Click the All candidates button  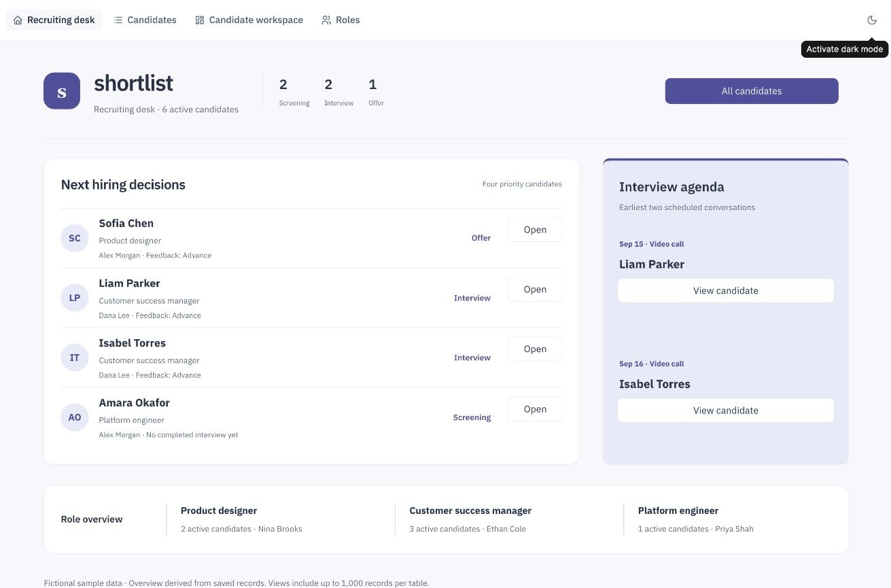pos(752,91)
